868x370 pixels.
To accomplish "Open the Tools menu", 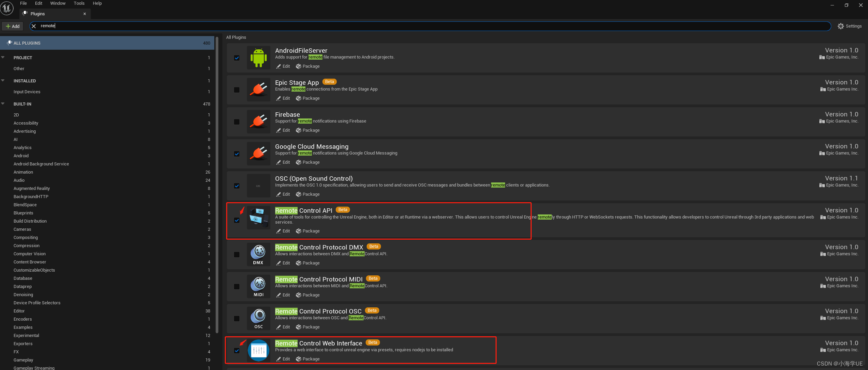I will (x=79, y=3).
